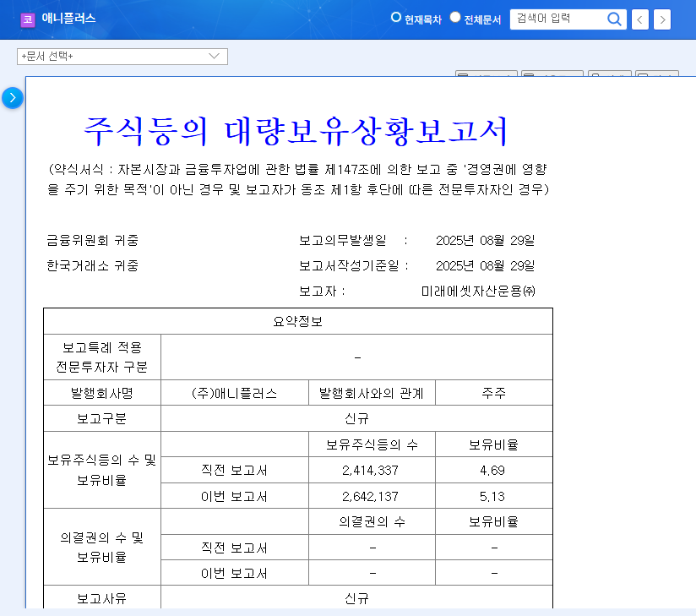Go to the next search result arrow

(662, 19)
